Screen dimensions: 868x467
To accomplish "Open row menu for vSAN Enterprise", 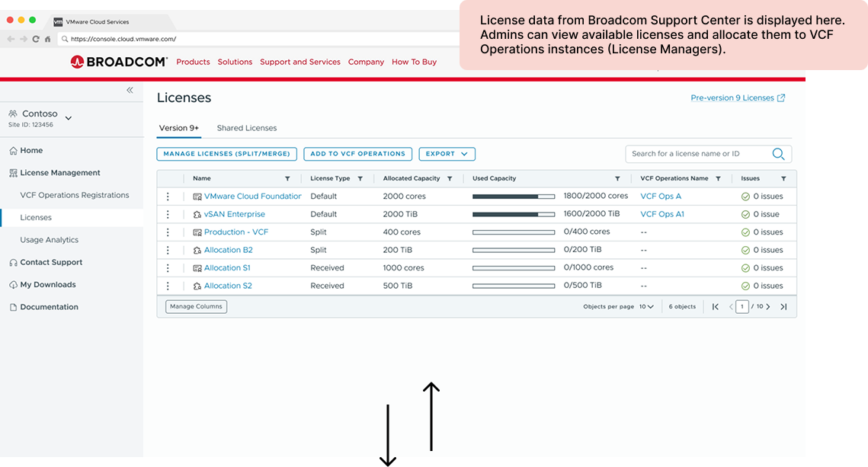I will 168,214.
